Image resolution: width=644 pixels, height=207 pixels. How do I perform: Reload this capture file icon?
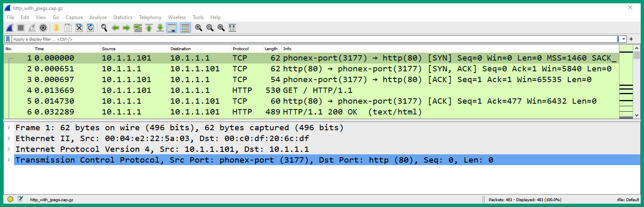point(90,28)
